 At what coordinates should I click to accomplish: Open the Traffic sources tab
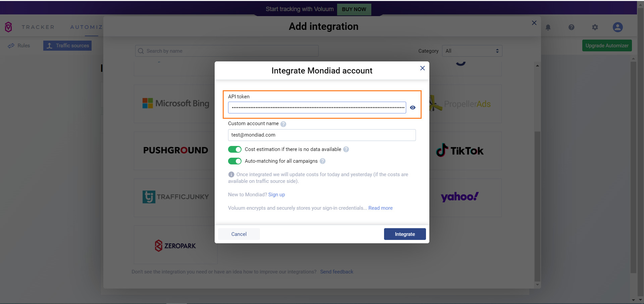click(67, 46)
